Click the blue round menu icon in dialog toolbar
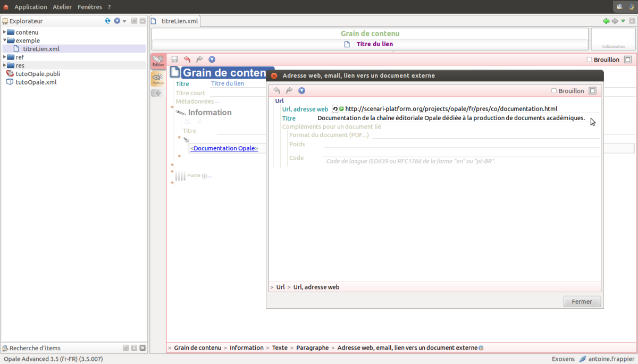 point(302,91)
